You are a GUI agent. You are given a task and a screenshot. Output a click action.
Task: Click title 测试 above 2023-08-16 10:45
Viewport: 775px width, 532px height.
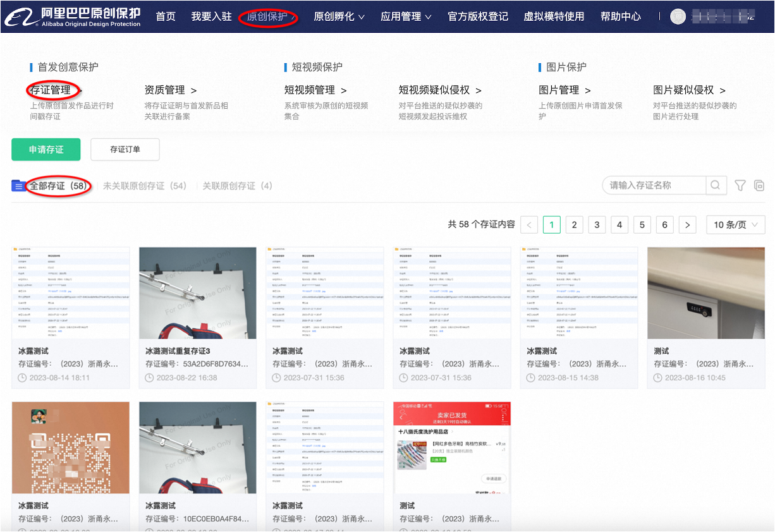coord(661,351)
